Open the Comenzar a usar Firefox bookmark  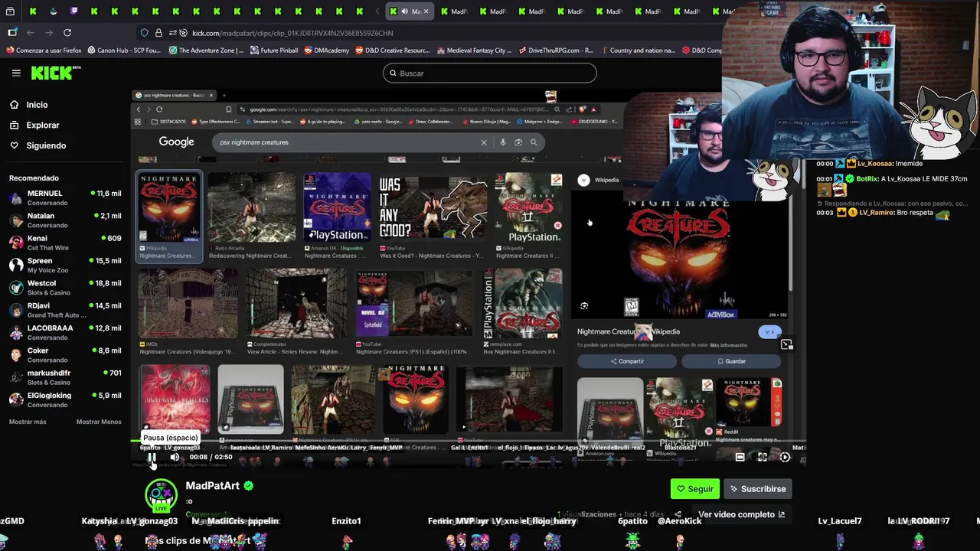[x=44, y=51]
